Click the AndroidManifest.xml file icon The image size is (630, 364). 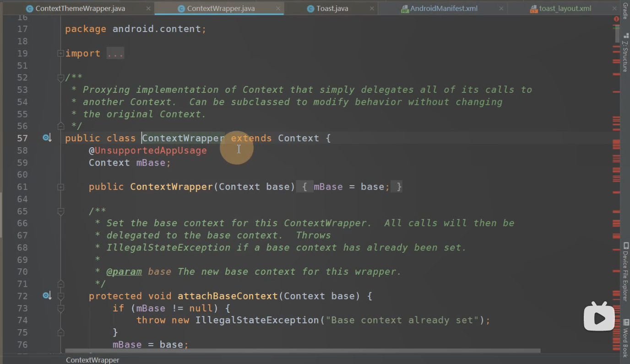[405, 9]
